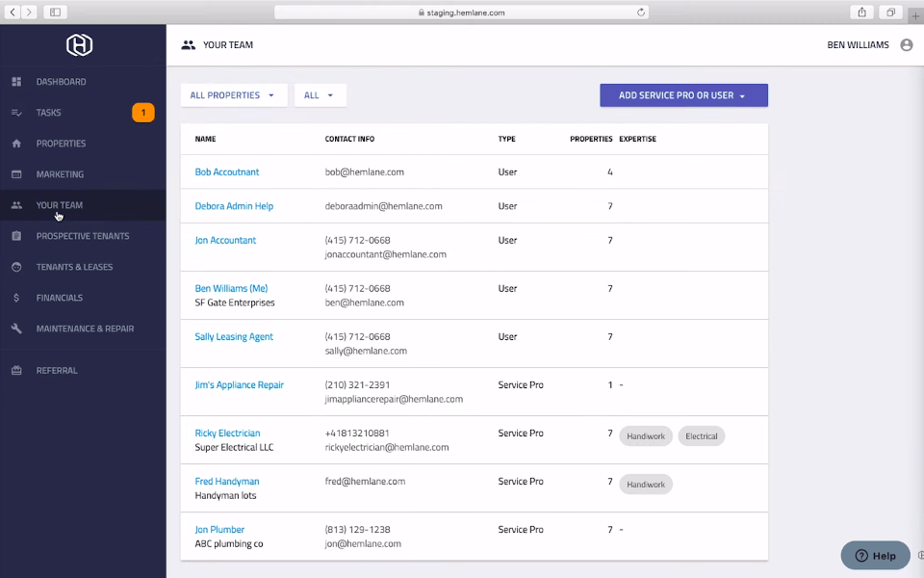Expand the Add Service Pro or User dropdown
The image size is (924, 578).
tap(683, 95)
